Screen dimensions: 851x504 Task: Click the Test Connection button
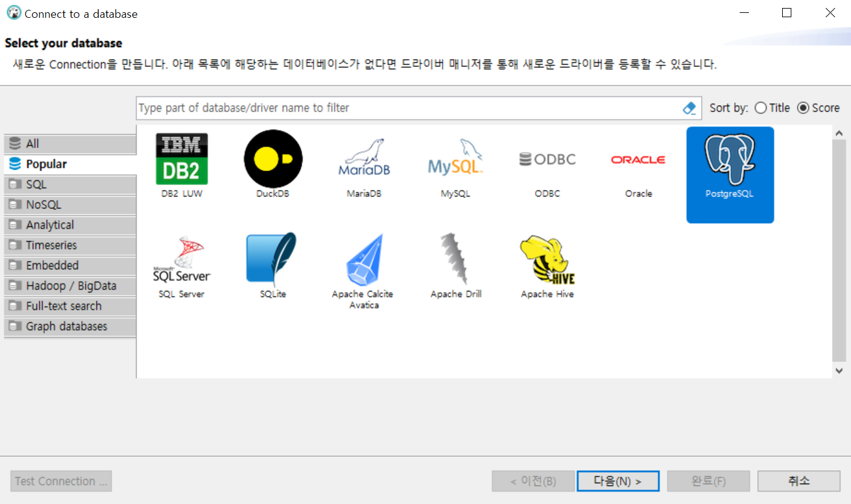(x=61, y=481)
